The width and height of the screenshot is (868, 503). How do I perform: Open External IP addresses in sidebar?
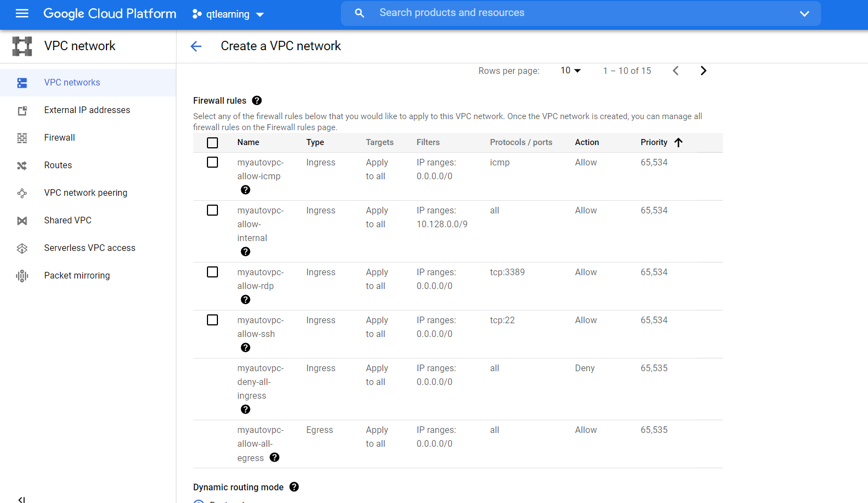tap(88, 110)
